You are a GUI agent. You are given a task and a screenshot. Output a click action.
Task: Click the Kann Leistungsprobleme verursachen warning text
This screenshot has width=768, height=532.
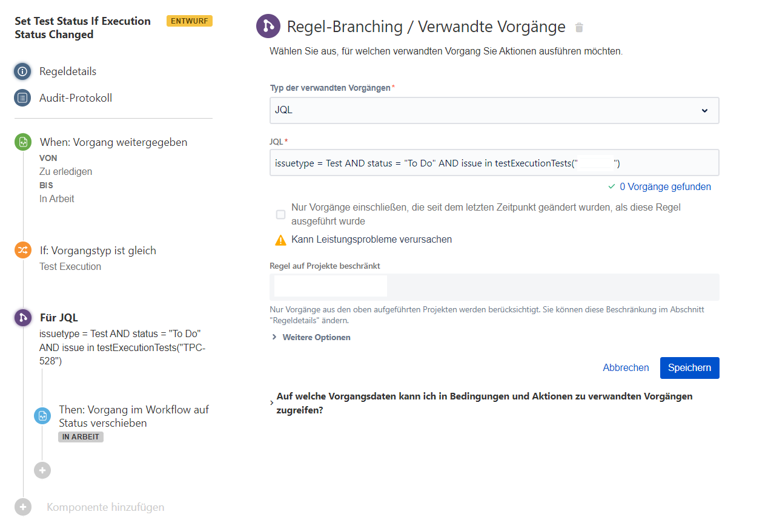point(371,240)
